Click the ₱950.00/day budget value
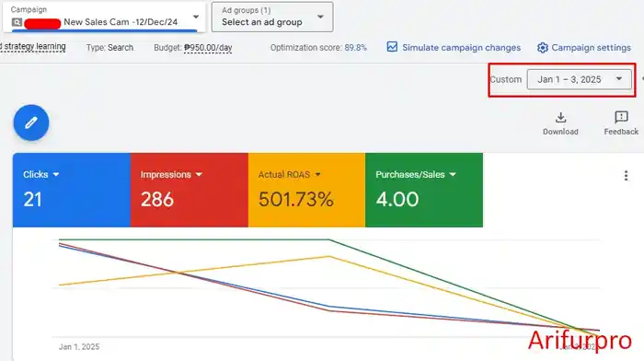The height and width of the screenshot is (361, 644). point(208,48)
